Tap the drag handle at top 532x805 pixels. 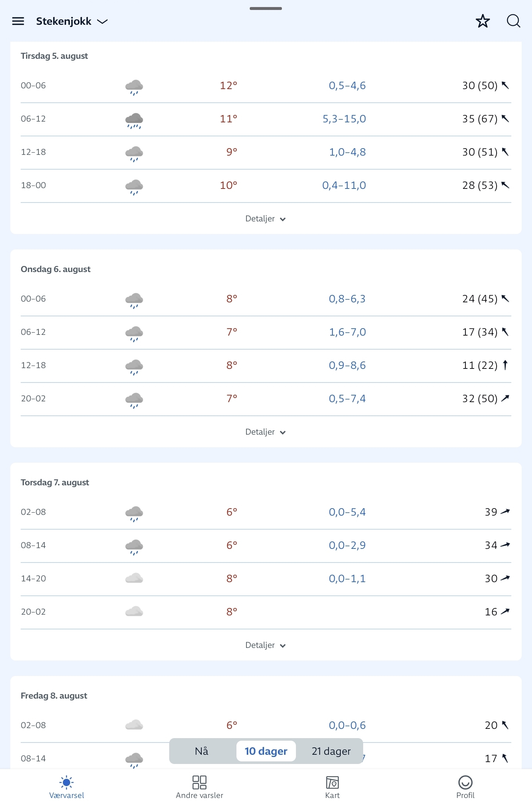click(x=266, y=9)
